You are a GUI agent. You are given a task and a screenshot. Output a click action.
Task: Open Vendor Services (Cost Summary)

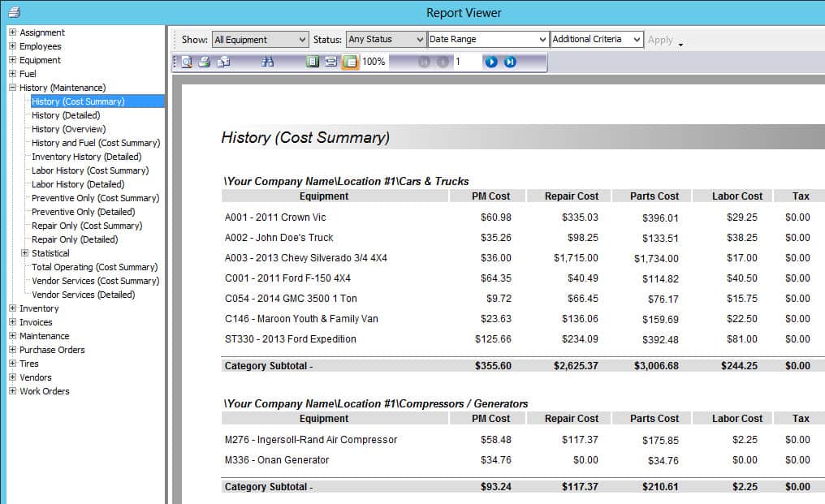tap(96, 281)
